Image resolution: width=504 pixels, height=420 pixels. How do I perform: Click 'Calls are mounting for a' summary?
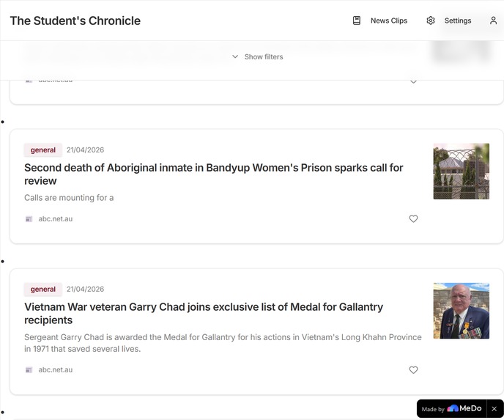pos(69,197)
